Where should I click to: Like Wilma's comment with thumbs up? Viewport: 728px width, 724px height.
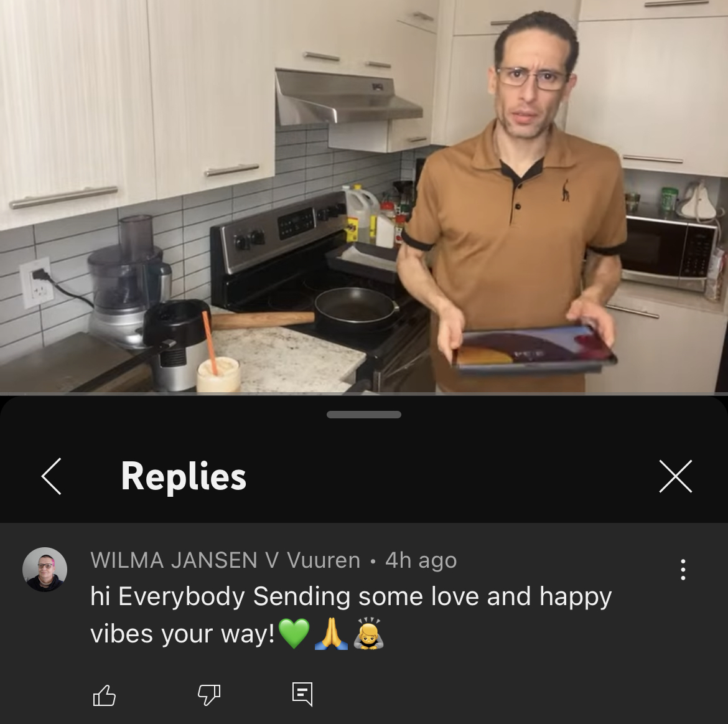tap(105, 695)
